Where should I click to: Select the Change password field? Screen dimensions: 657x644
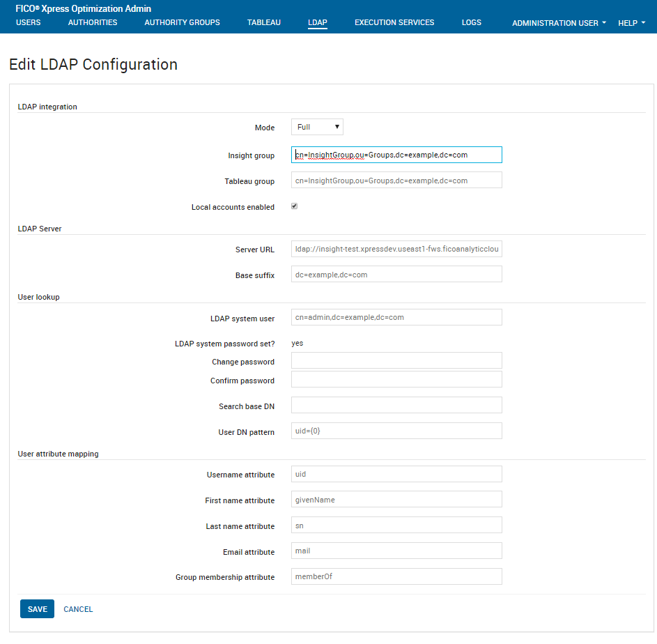click(396, 360)
